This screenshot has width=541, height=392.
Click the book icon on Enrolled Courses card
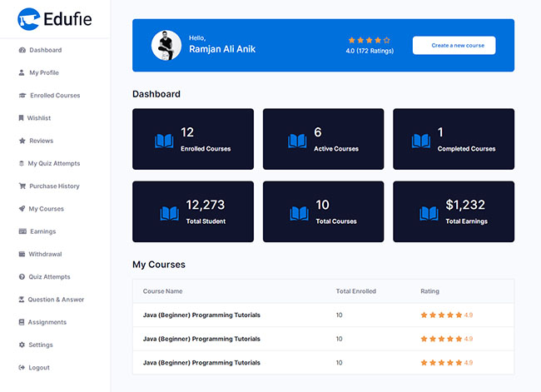(x=164, y=141)
